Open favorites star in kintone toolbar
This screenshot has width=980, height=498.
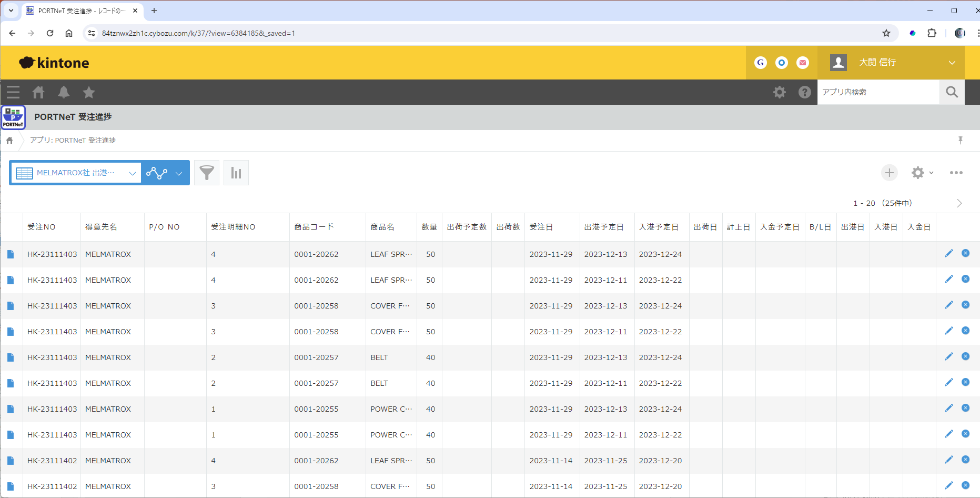89,93
